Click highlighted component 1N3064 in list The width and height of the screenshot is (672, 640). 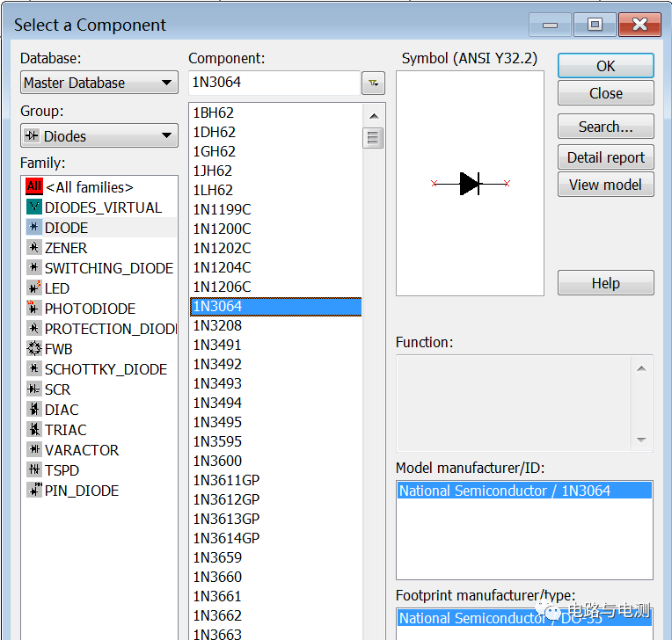click(275, 306)
